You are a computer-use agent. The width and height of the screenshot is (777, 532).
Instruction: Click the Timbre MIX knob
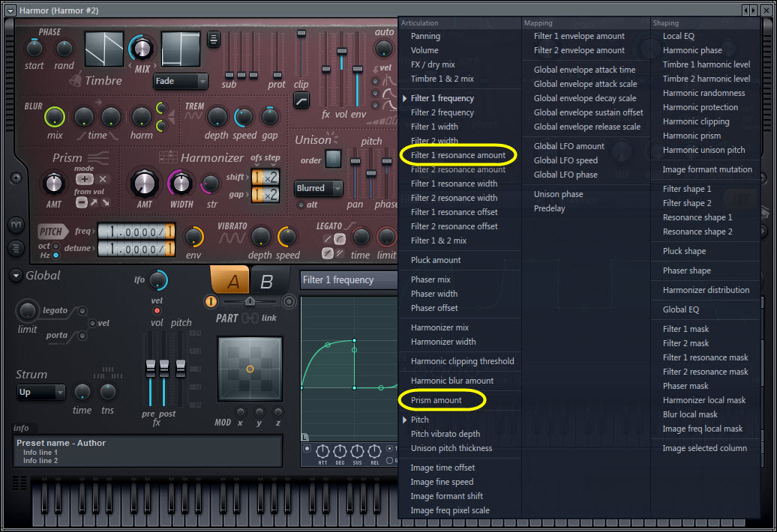(x=142, y=49)
